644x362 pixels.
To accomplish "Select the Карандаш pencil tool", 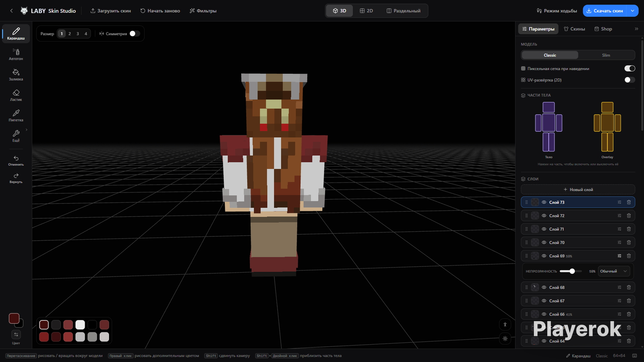I will (x=16, y=34).
